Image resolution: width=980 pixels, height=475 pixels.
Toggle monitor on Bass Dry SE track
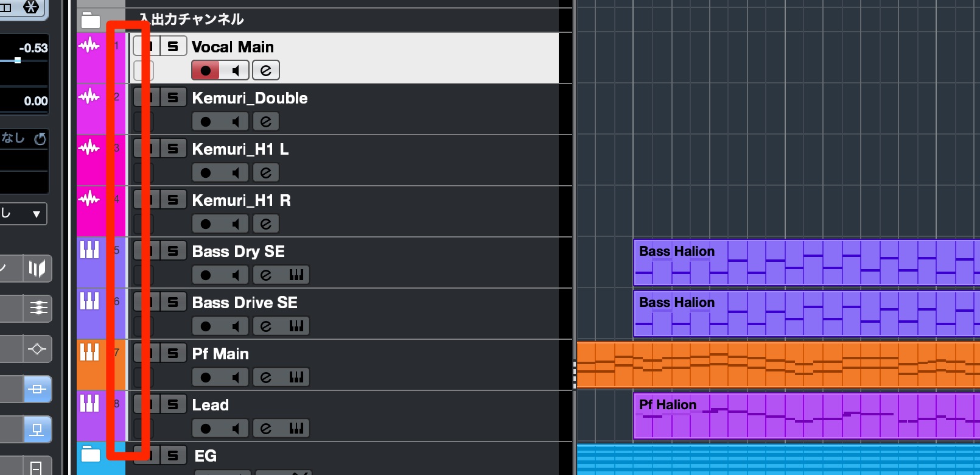point(235,275)
